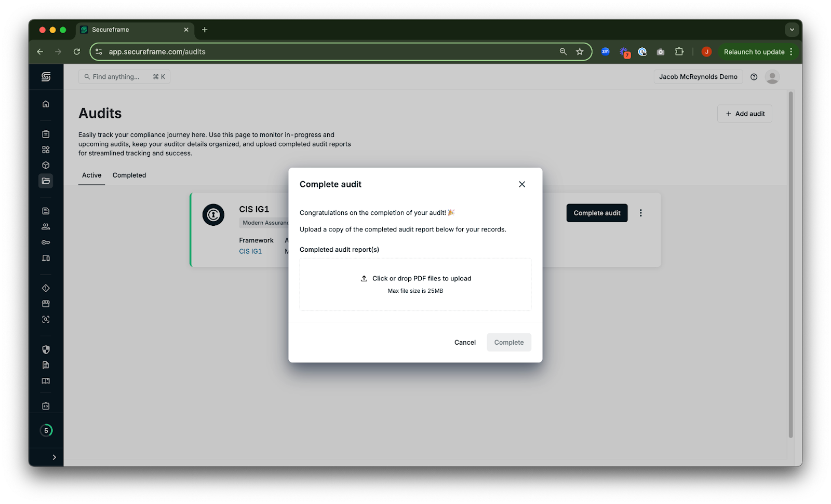The width and height of the screenshot is (831, 504).
Task: Open the clipboard icon in sidebar
Action: point(46,134)
